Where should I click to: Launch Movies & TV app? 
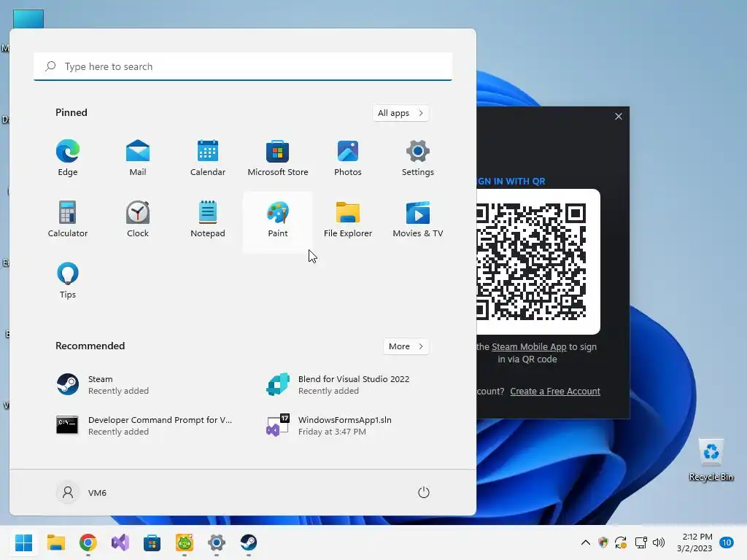[418, 219]
